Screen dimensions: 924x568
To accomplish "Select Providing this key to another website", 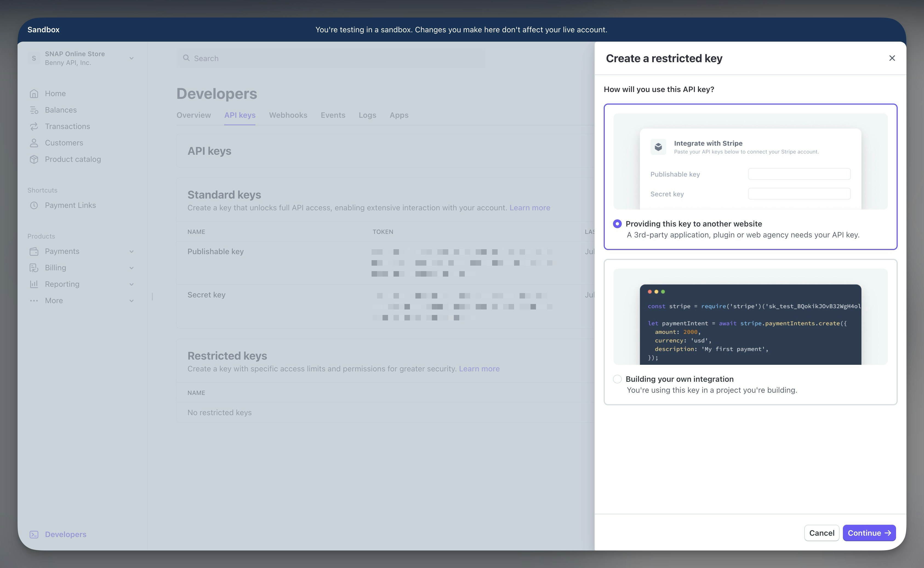I will (617, 224).
